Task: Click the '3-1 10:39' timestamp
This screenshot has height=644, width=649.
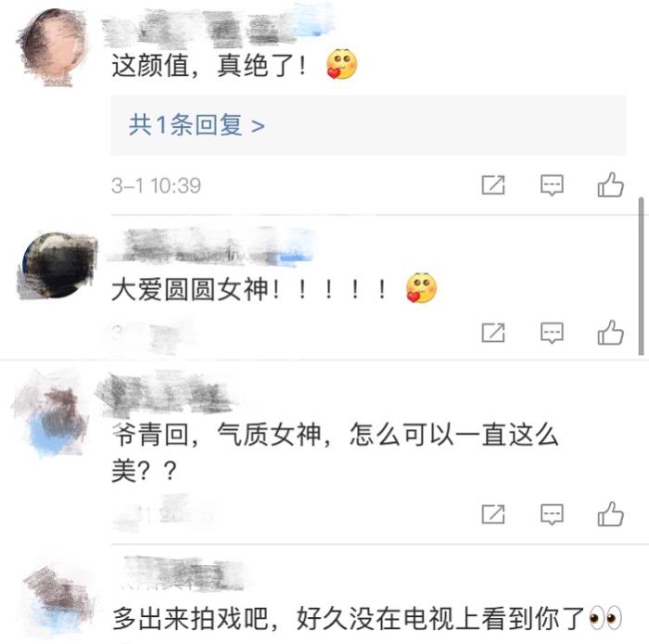Action: tap(156, 185)
